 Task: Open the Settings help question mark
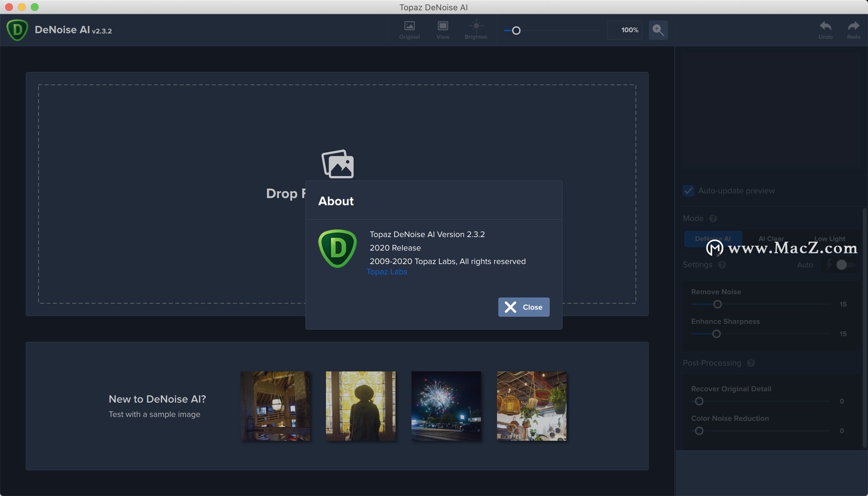pyautogui.click(x=722, y=265)
